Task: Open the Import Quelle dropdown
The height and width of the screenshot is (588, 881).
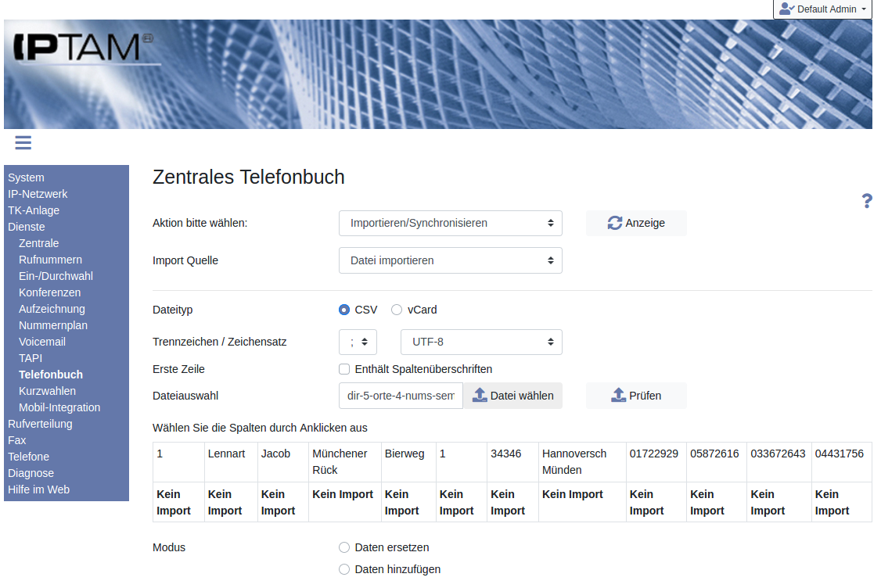Action: (x=450, y=260)
